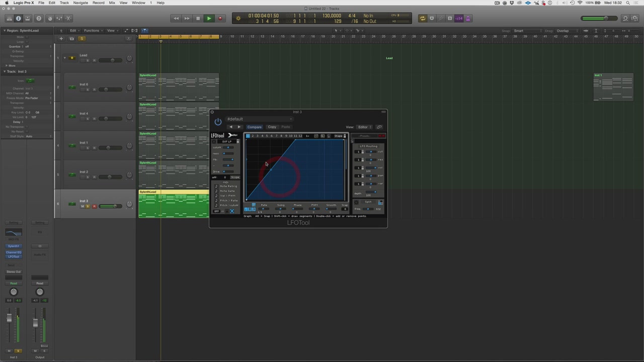
Task: Click the link chain icon in LFOTool header
Action: (x=379, y=127)
